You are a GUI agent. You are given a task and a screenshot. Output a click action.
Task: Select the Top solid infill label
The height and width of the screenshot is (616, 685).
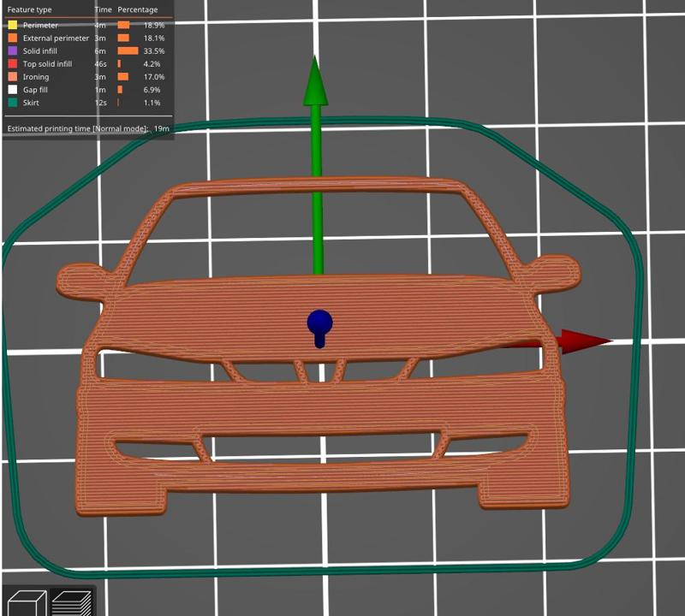pos(47,64)
